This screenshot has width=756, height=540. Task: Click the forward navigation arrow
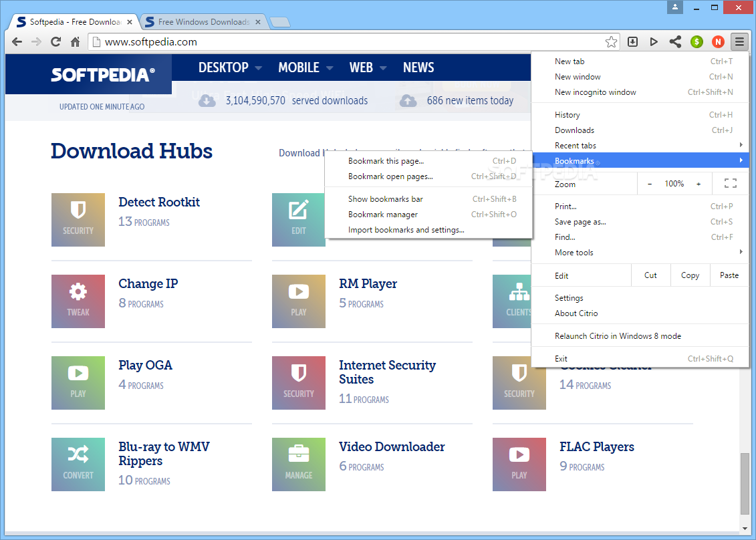[36, 42]
